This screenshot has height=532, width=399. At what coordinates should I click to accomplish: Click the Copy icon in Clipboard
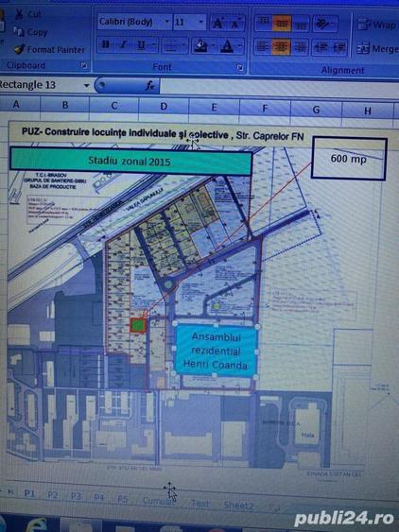[x=19, y=32]
